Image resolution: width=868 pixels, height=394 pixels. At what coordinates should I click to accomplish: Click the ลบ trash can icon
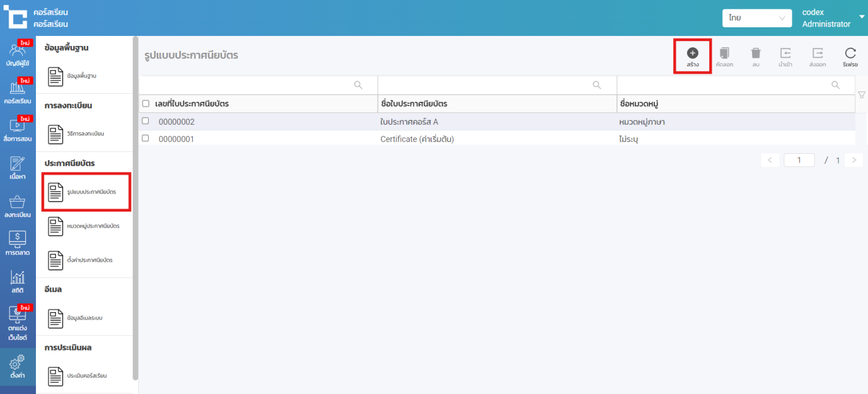point(756,53)
